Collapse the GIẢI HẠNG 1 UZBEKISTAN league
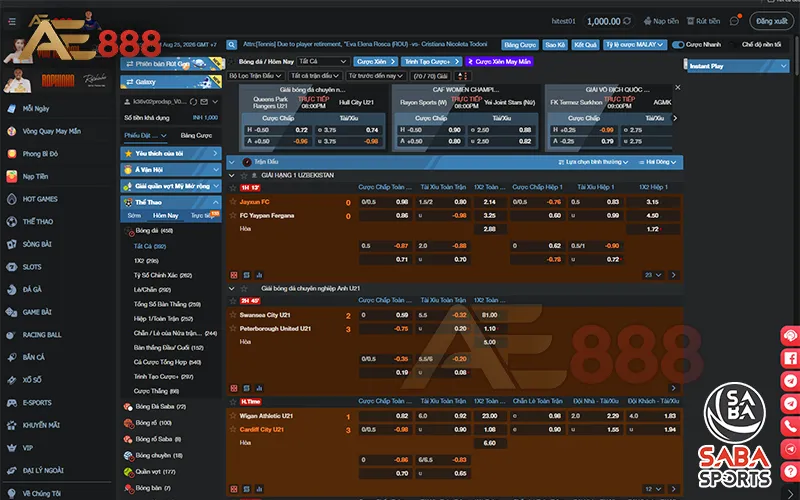Image resolution: width=800 pixels, height=500 pixels. pyautogui.click(x=232, y=175)
